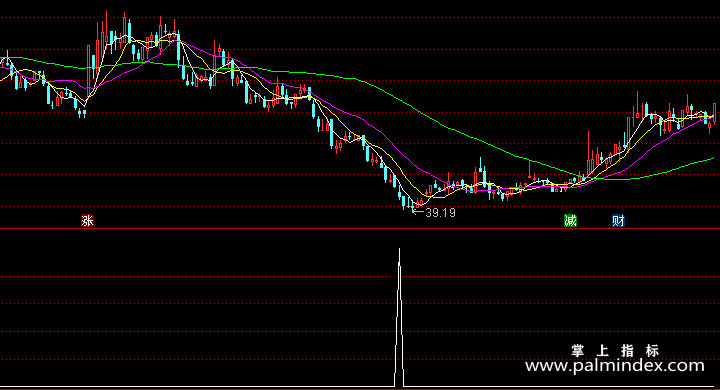Viewport: 720px width, 390px height.
Task: Click the green 减 marker icon
Action: click(570, 220)
